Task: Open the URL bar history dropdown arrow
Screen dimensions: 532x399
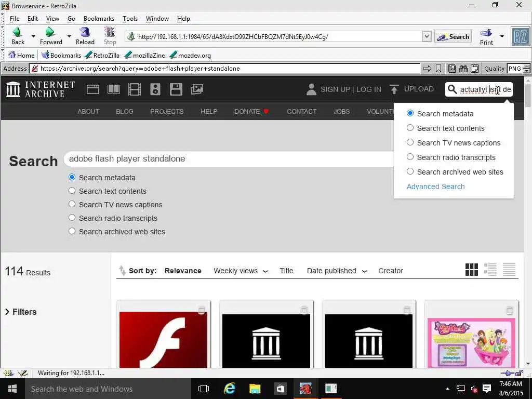Action: click(x=427, y=36)
